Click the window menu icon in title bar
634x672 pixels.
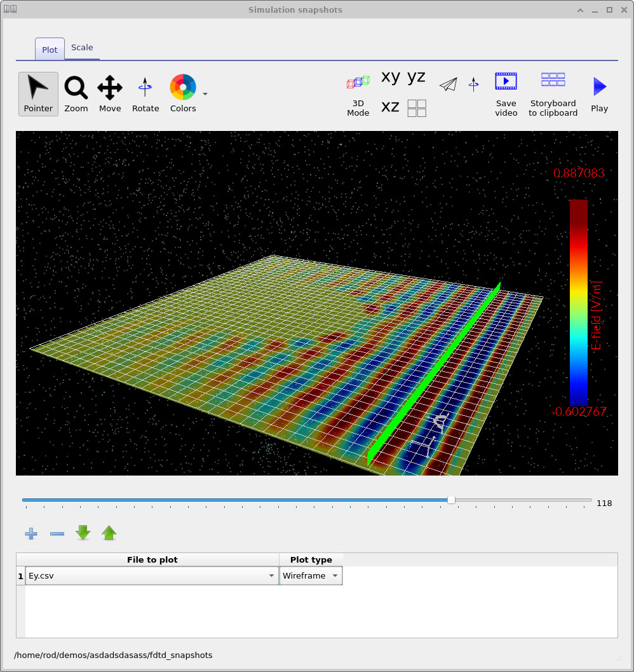coord(10,9)
